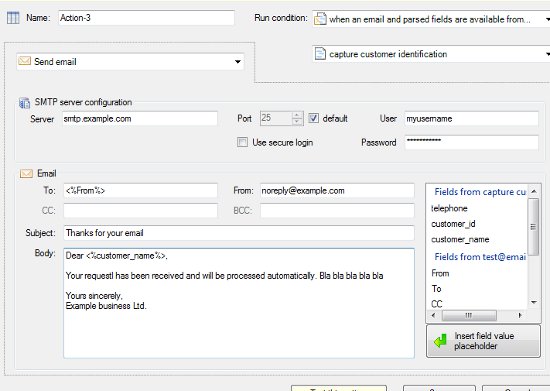The image size is (550, 391).
Task: Click the empty CC input field
Action: (140, 210)
